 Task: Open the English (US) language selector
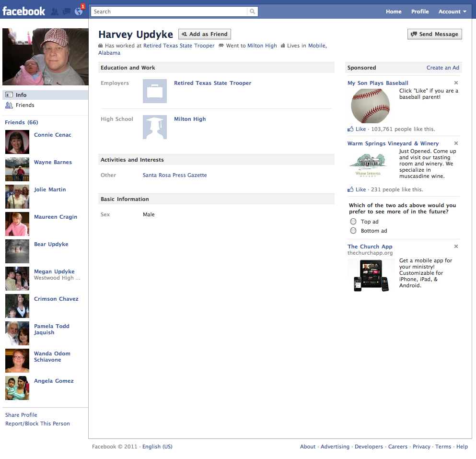tap(157, 447)
